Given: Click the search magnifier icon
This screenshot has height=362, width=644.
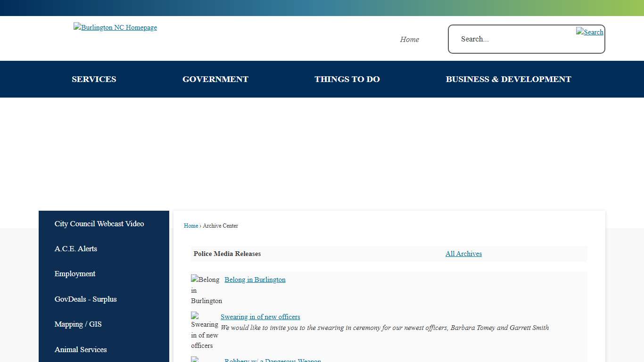Looking at the screenshot, I should 589,32.
